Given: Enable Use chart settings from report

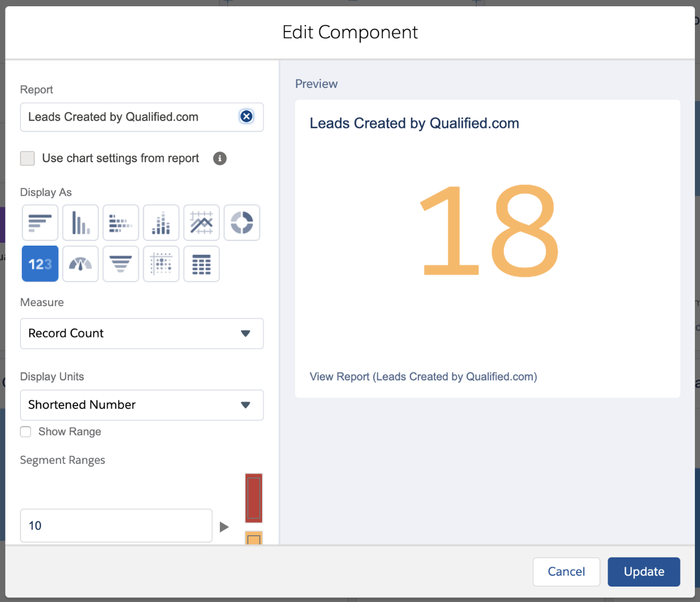Looking at the screenshot, I should (x=27, y=158).
